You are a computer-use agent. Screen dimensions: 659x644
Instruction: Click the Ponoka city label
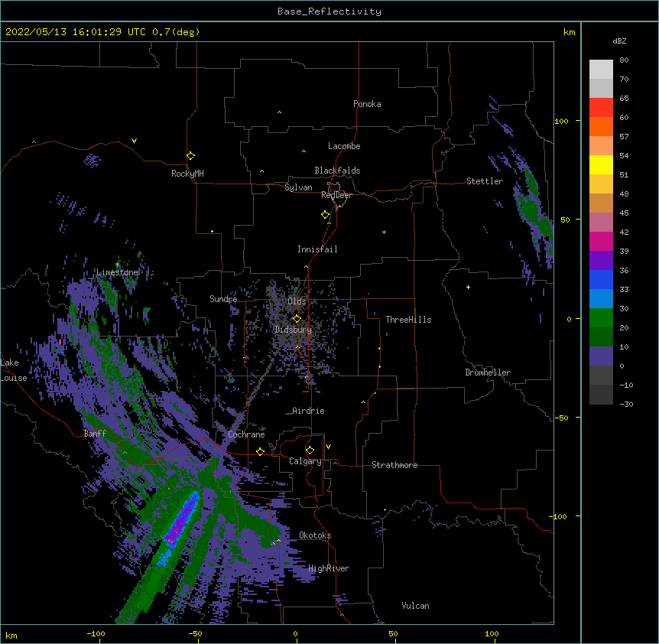367,104
